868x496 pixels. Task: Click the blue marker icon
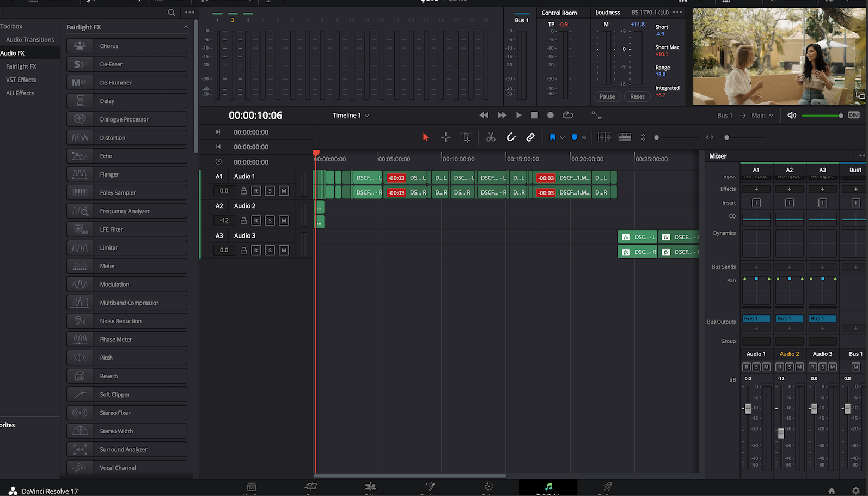574,137
